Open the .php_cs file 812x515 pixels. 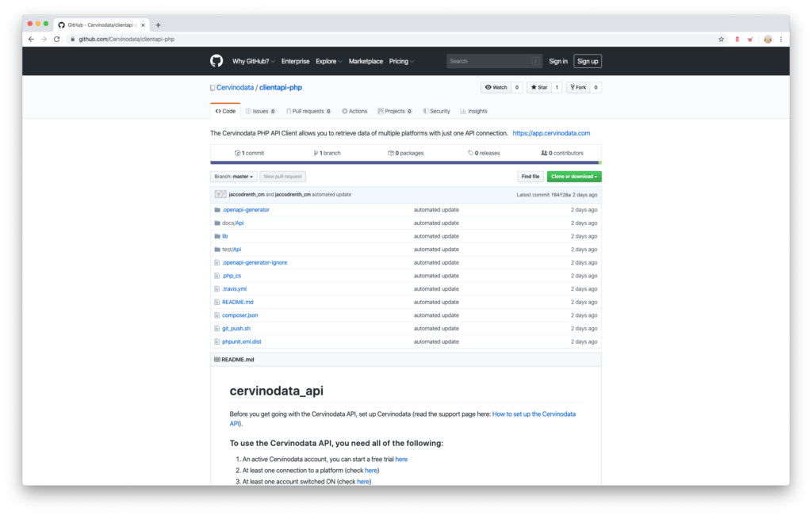coord(232,276)
